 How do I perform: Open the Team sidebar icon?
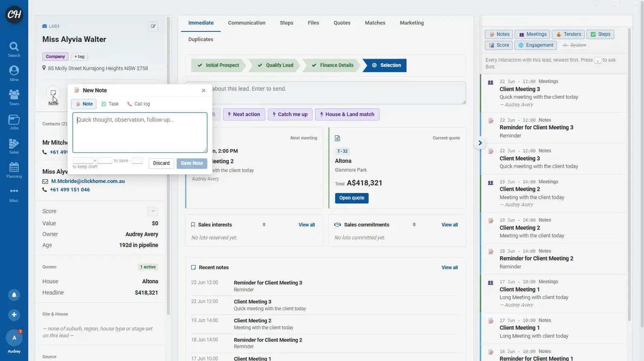click(14, 97)
